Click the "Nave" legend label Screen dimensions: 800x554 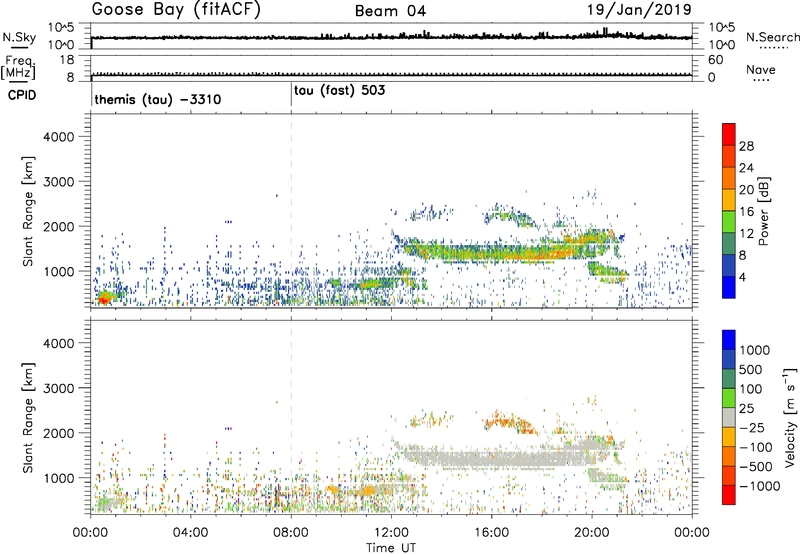click(761, 70)
